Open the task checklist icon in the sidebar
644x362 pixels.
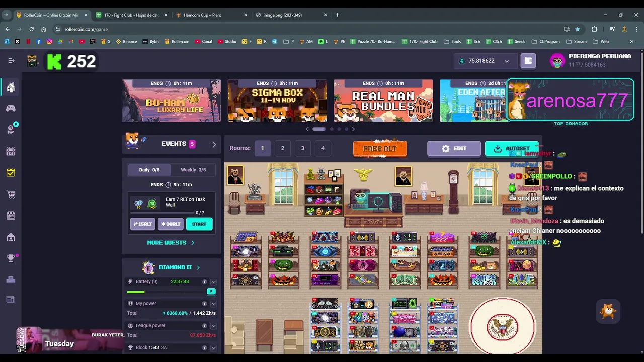[11, 172]
